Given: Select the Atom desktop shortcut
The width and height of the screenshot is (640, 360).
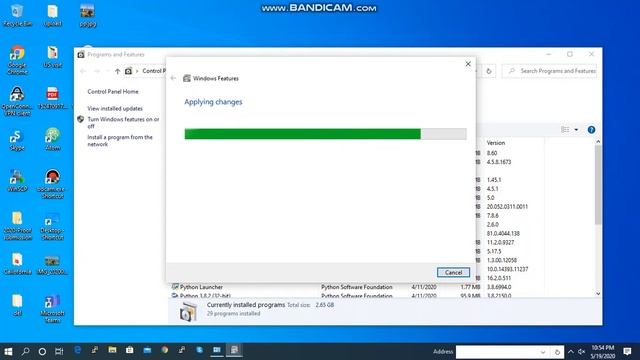Looking at the screenshot, I should click(x=52, y=140).
